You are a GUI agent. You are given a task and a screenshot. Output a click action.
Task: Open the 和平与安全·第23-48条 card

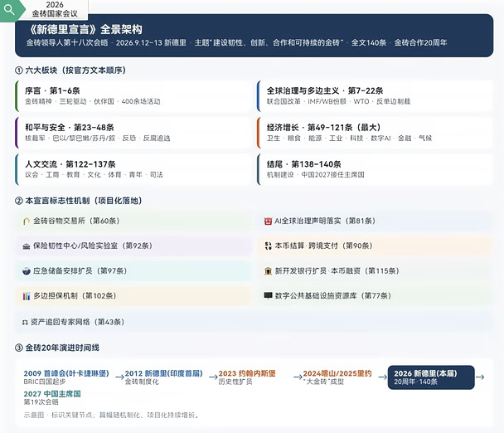point(133,133)
